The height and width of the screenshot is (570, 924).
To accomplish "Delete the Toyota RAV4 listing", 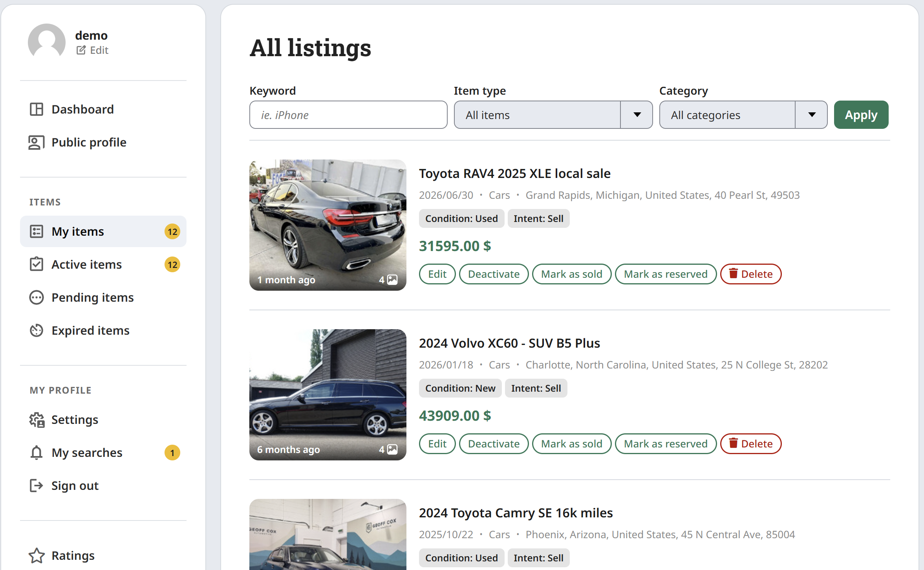I will coord(750,274).
